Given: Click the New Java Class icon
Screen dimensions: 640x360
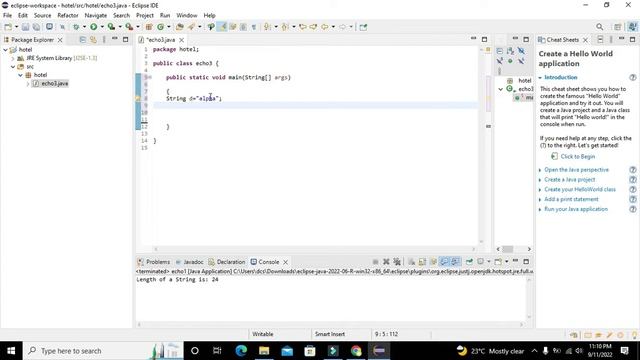Looking at the screenshot, I should pyautogui.click(x=160, y=27).
